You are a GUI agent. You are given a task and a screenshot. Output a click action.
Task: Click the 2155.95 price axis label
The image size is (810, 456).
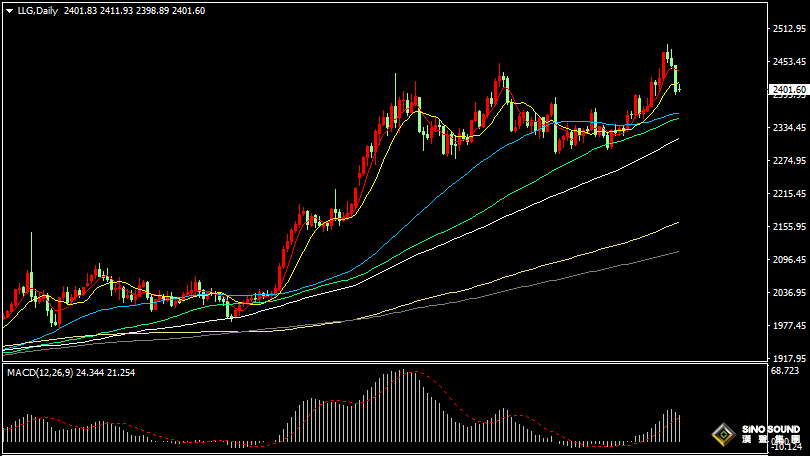tap(788, 227)
